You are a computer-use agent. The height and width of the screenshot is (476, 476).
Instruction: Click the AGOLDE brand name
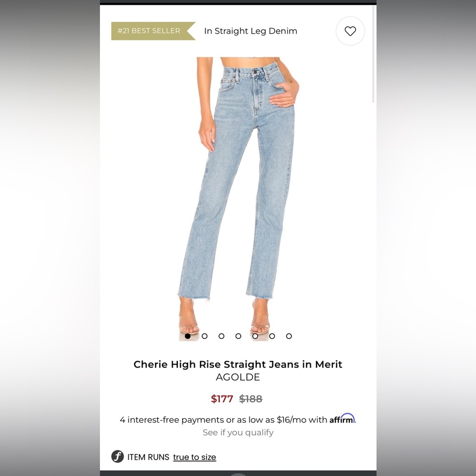[238, 377]
